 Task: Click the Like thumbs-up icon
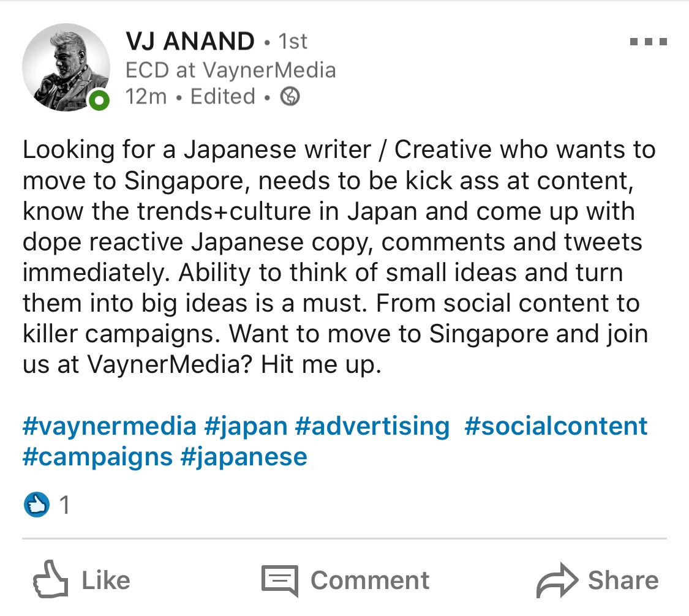pos(51,579)
